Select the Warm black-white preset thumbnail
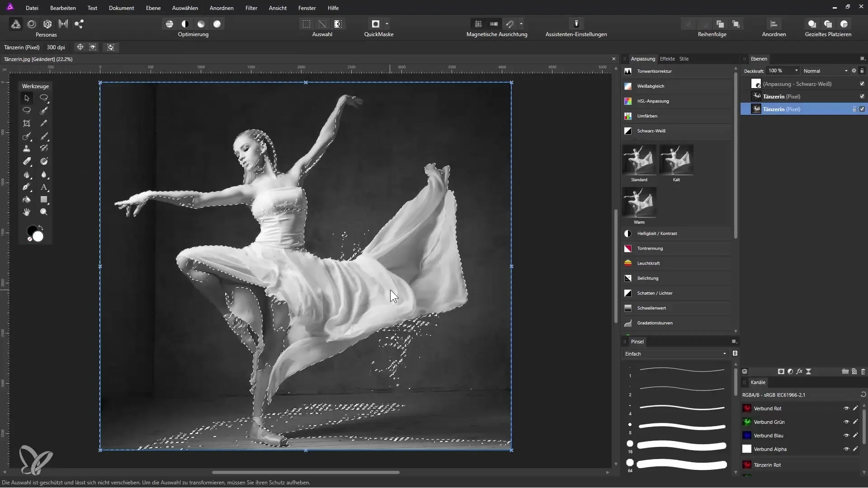 639,202
